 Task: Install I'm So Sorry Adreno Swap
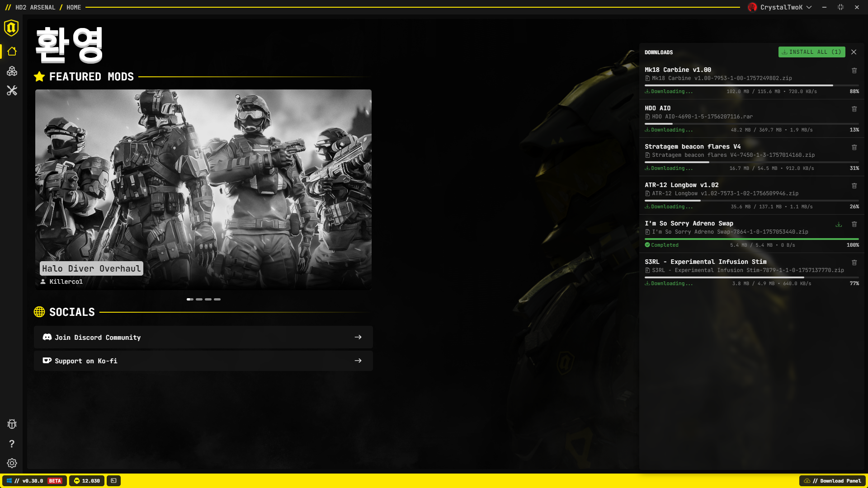pos(839,224)
